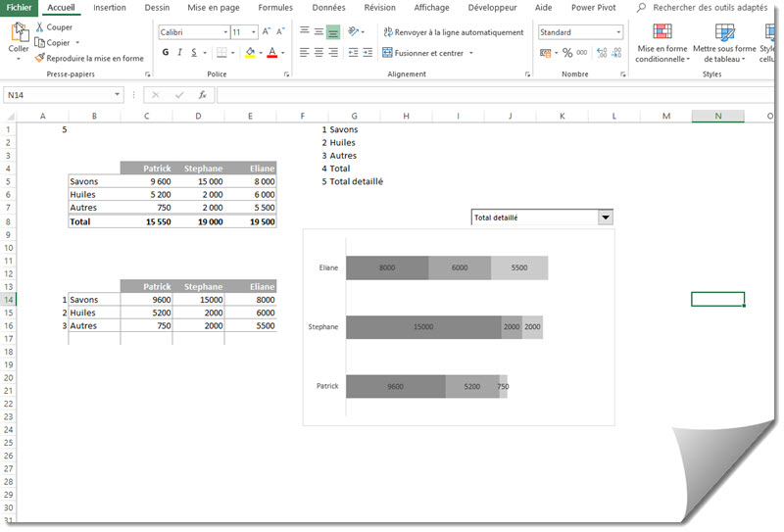Click the Couper scissors button
This screenshot has width=784, height=532.
coord(54,27)
